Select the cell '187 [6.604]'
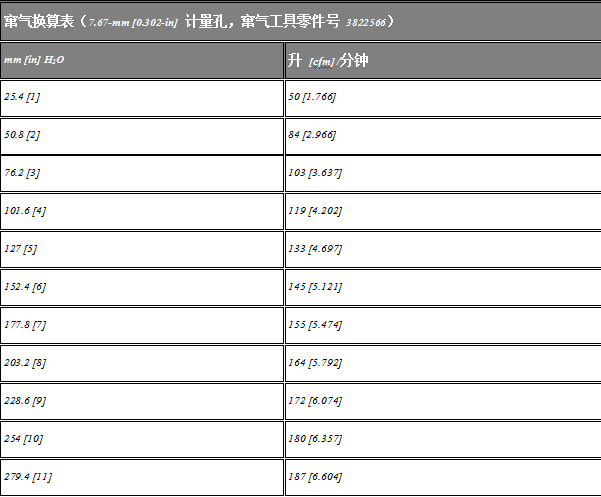This screenshot has width=601, height=497. click(x=443, y=477)
